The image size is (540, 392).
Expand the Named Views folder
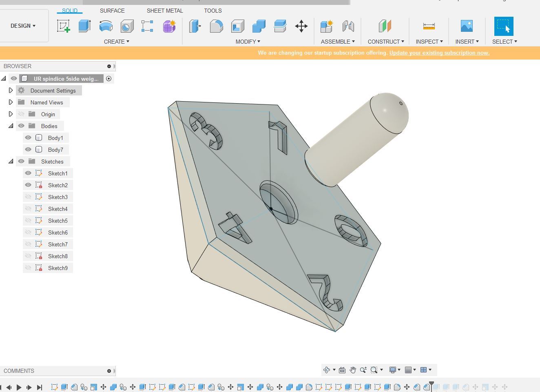pyautogui.click(x=11, y=102)
